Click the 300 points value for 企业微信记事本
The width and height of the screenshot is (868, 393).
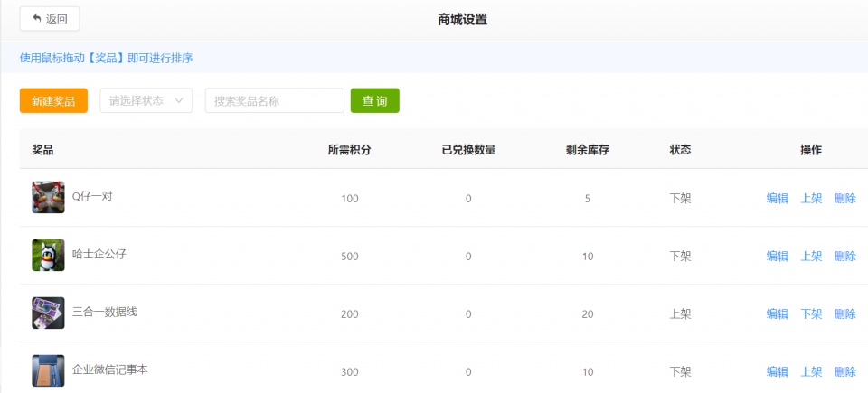point(350,372)
